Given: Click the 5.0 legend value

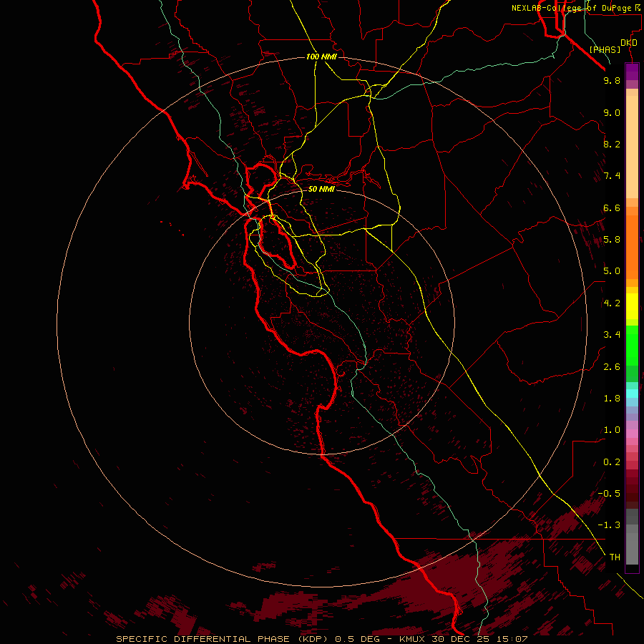Looking at the screenshot, I should [612, 271].
